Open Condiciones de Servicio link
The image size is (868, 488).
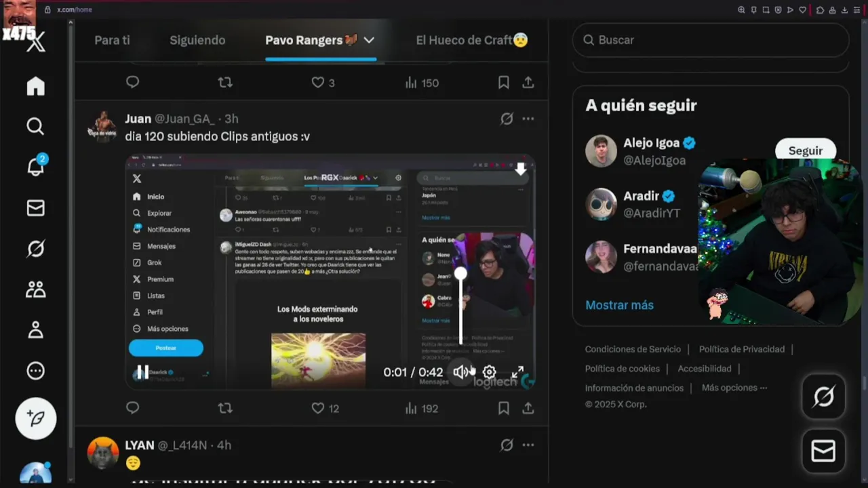click(633, 349)
